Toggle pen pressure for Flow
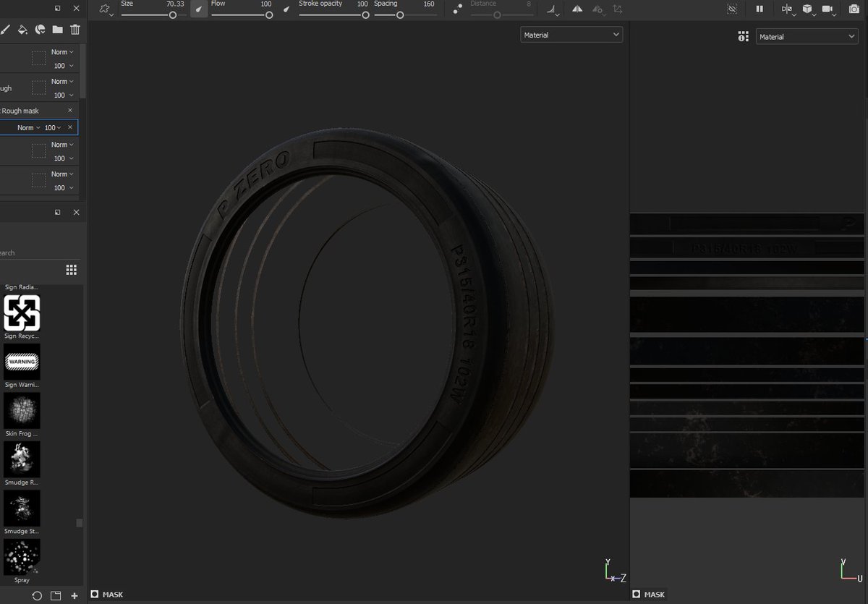Viewport: 868px width, 604px height. tap(286, 9)
